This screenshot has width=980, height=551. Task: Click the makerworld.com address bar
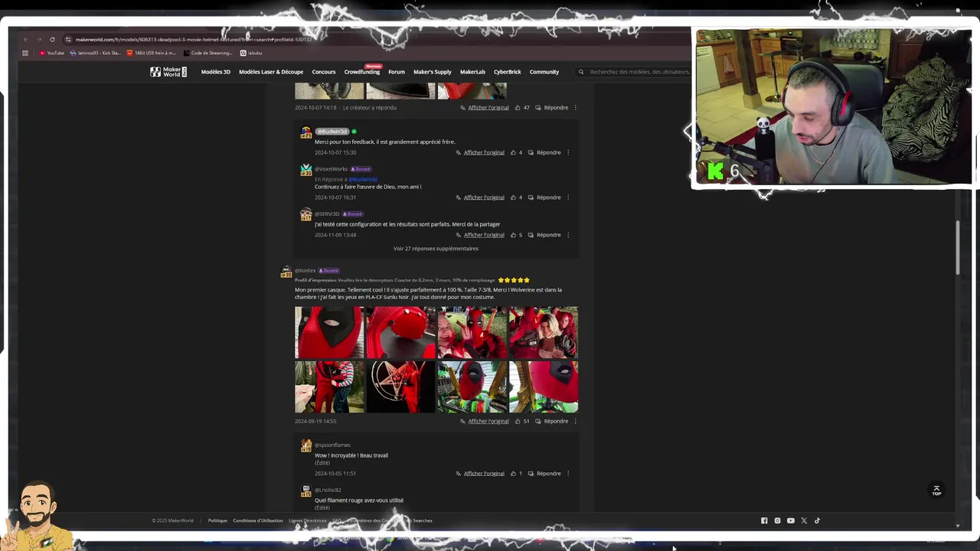(193, 39)
